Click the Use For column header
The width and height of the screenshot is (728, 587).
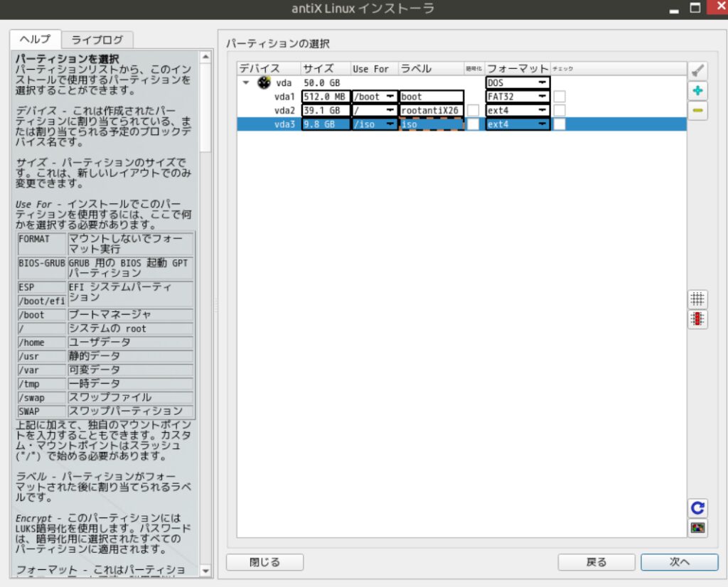[374, 69]
